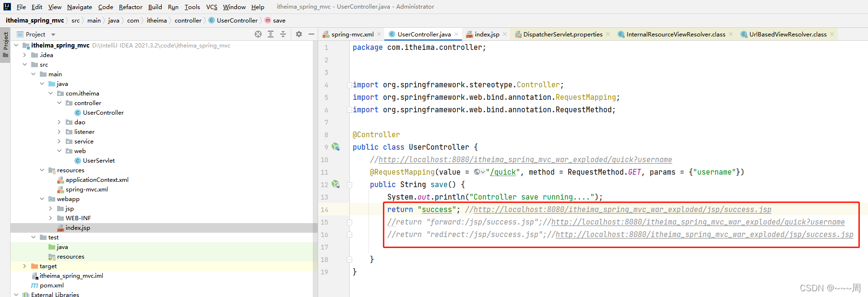Expand the service package
This screenshot has height=297, width=868.
click(x=59, y=141)
